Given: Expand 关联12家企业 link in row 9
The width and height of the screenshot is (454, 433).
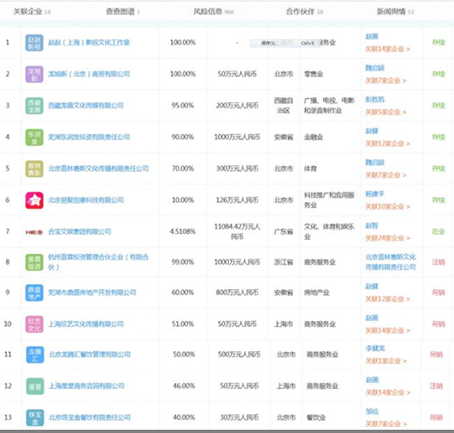Looking at the screenshot, I should click(x=387, y=299).
